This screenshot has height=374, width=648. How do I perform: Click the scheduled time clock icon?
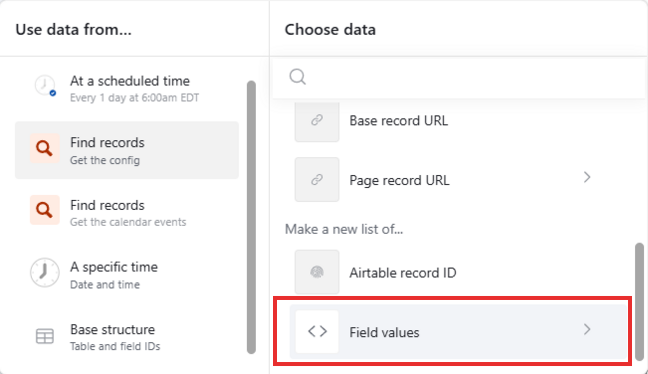45,86
